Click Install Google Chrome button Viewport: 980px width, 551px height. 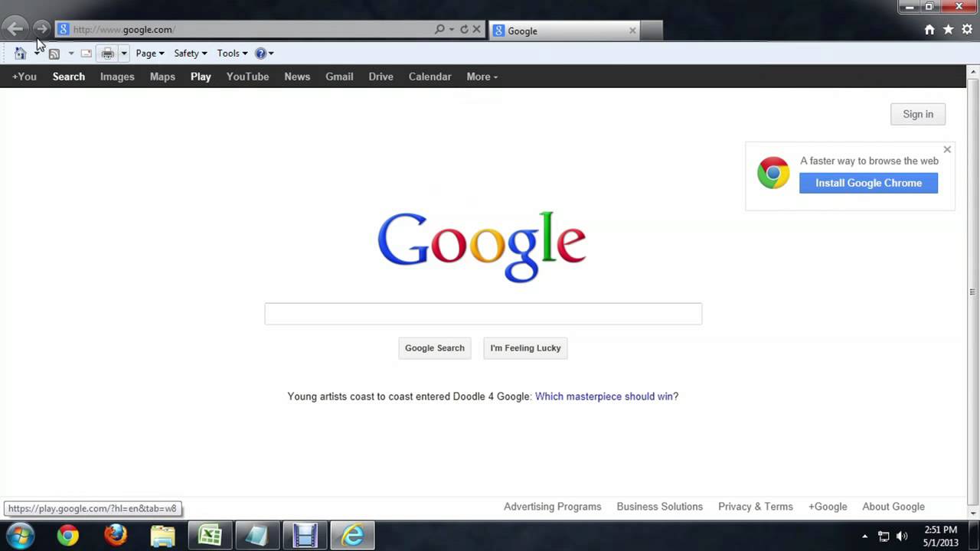click(868, 183)
